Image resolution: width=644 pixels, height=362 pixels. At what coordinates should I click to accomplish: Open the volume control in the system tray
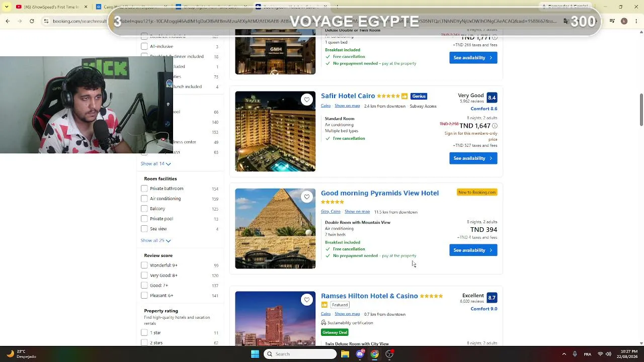pyautogui.click(x=608, y=354)
